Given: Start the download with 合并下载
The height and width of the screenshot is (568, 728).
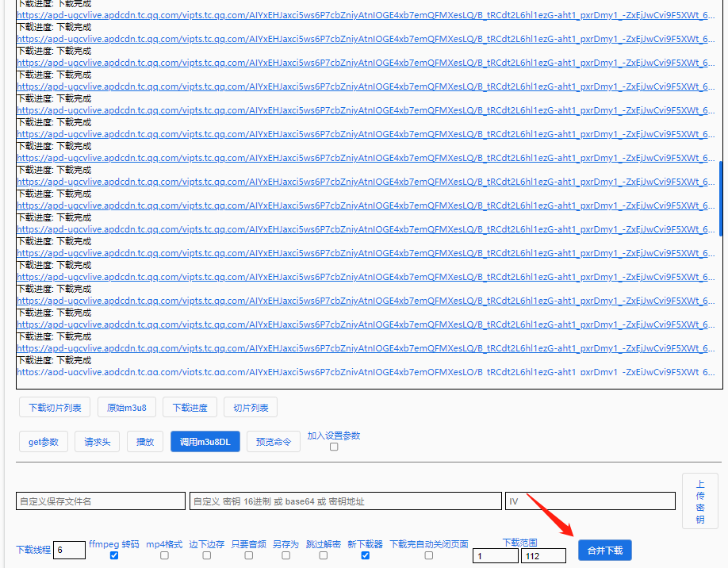Looking at the screenshot, I should click(605, 551).
